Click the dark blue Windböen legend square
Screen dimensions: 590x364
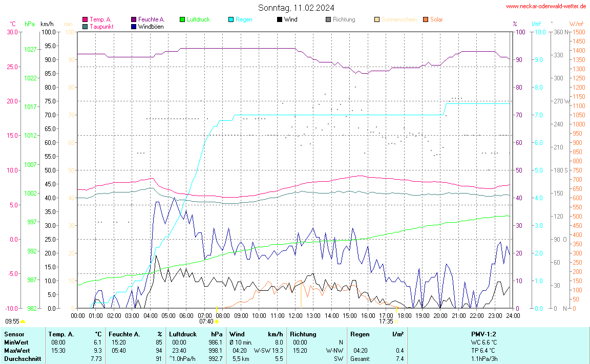(134, 27)
